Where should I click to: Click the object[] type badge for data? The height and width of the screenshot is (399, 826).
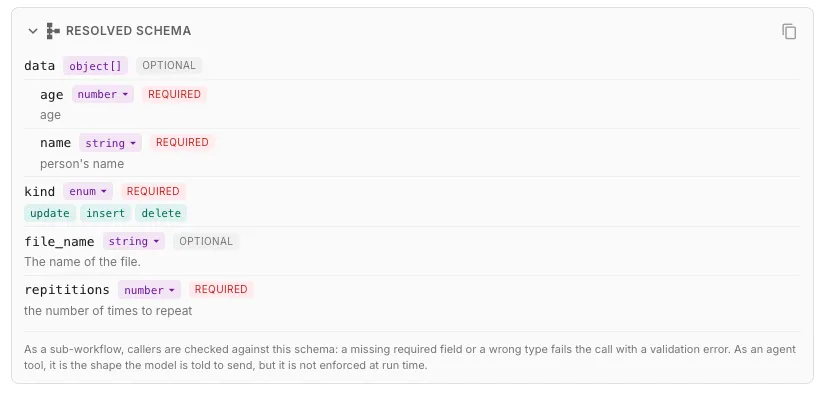tap(95, 66)
